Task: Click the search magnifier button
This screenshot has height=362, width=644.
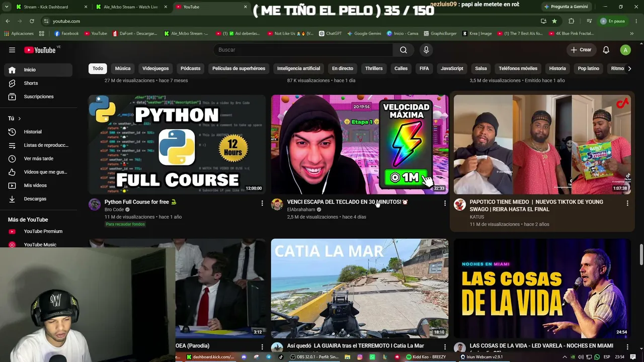Action: tap(404, 50)
